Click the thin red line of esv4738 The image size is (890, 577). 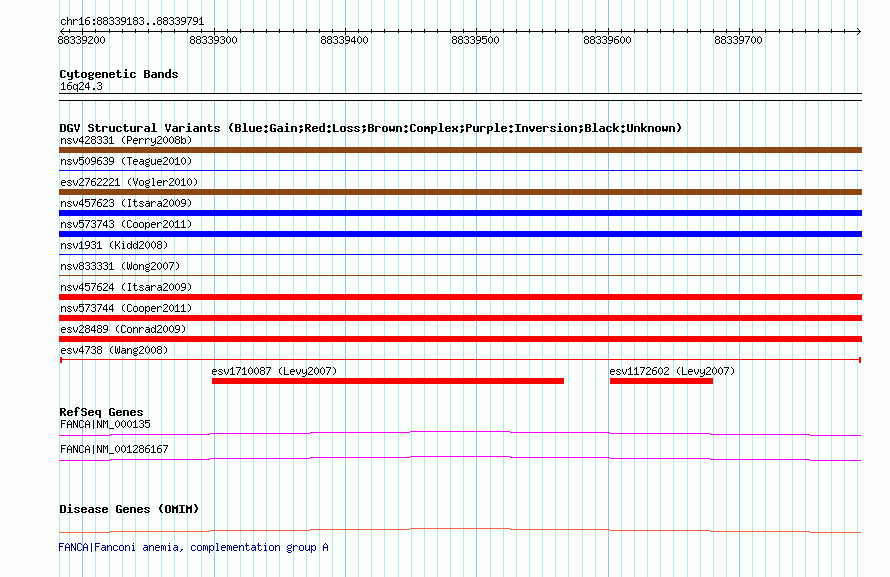(x=460, y=360)
